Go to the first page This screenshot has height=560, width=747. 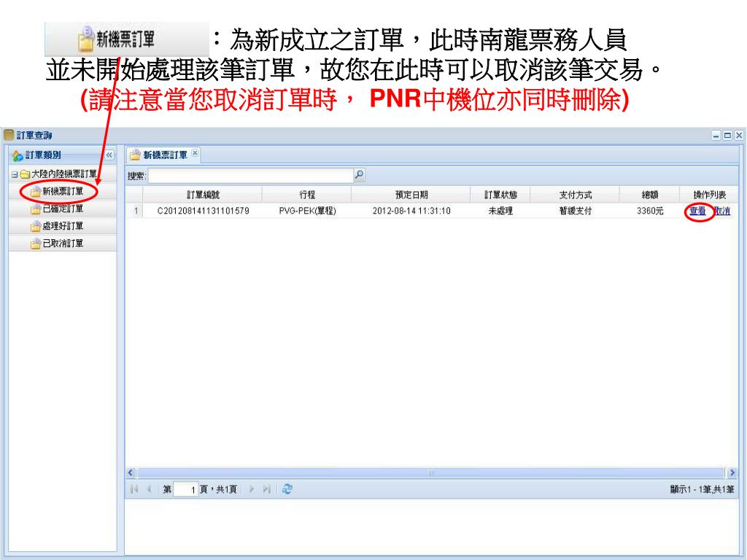coord(134,489)
